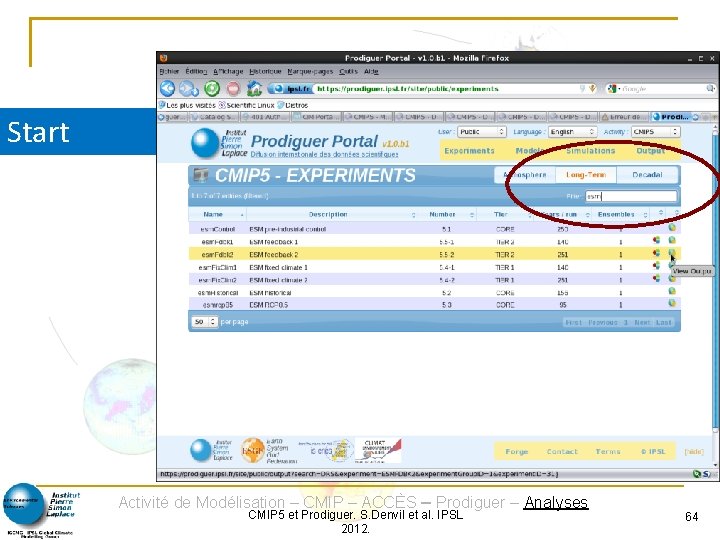Open the 50 per page dropdown
Screen dimensions: 720x540
click(x=205, y=322)
